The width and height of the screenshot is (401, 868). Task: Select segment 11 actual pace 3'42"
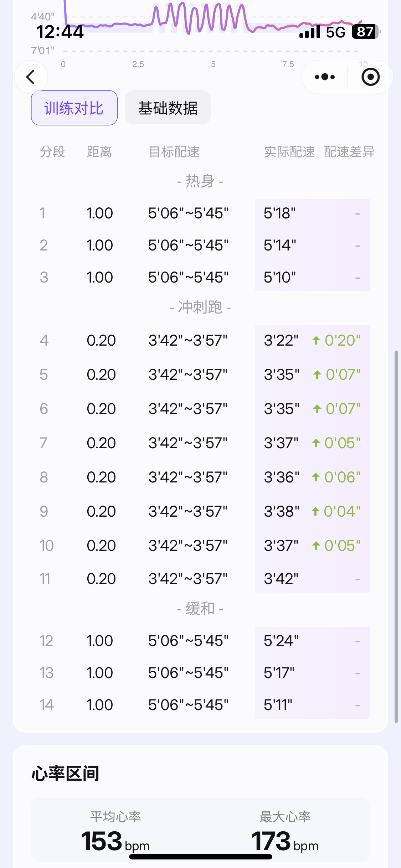281,579
